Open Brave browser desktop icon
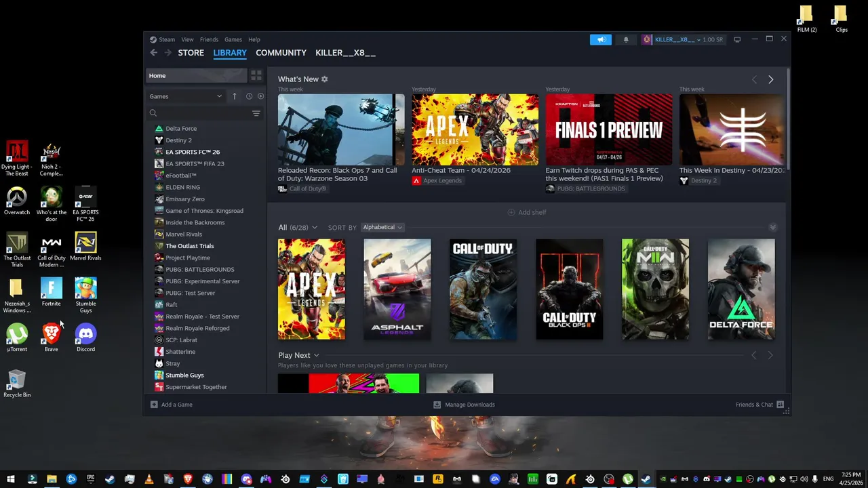 (51, 338)
